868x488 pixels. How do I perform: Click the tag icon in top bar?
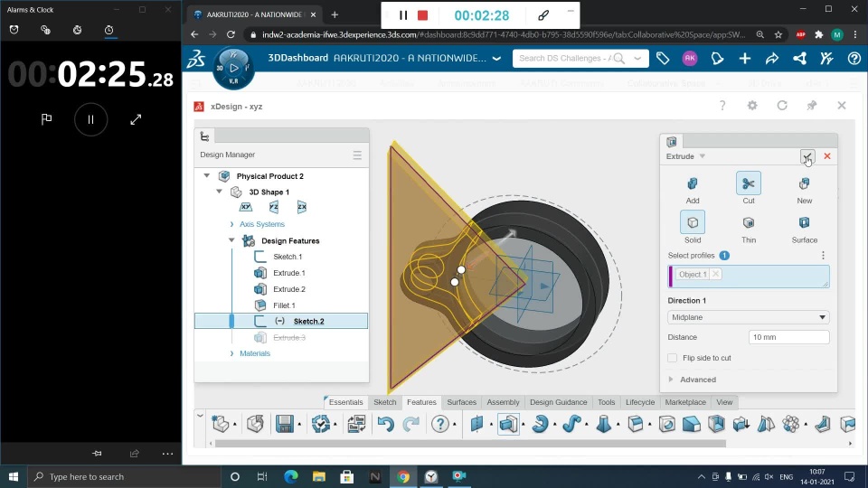tap(663, 58)
